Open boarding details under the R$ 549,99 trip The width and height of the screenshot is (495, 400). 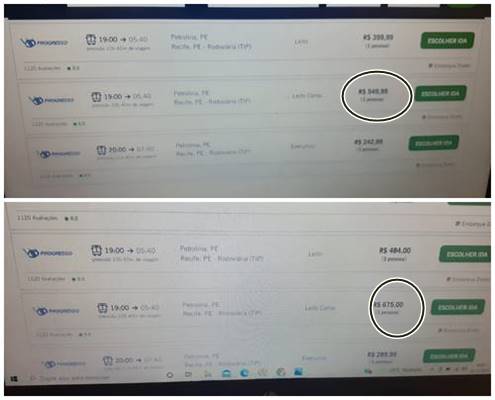[442, 117]
